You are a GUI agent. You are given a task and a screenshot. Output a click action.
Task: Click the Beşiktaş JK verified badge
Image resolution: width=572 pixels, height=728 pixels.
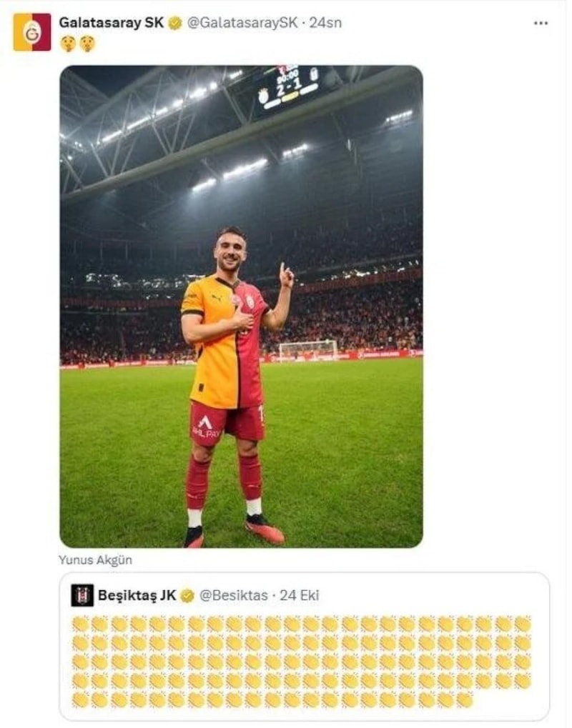[187, 596]
